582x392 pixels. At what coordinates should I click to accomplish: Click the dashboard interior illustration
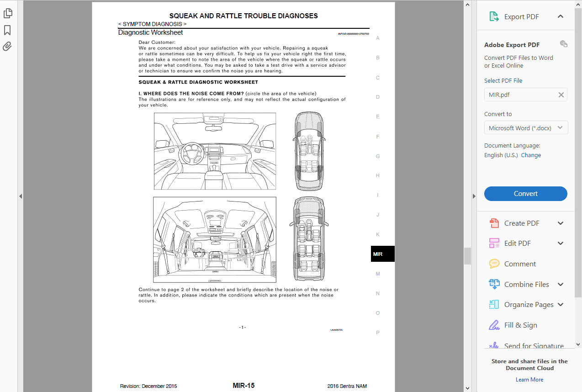[215, 151]
